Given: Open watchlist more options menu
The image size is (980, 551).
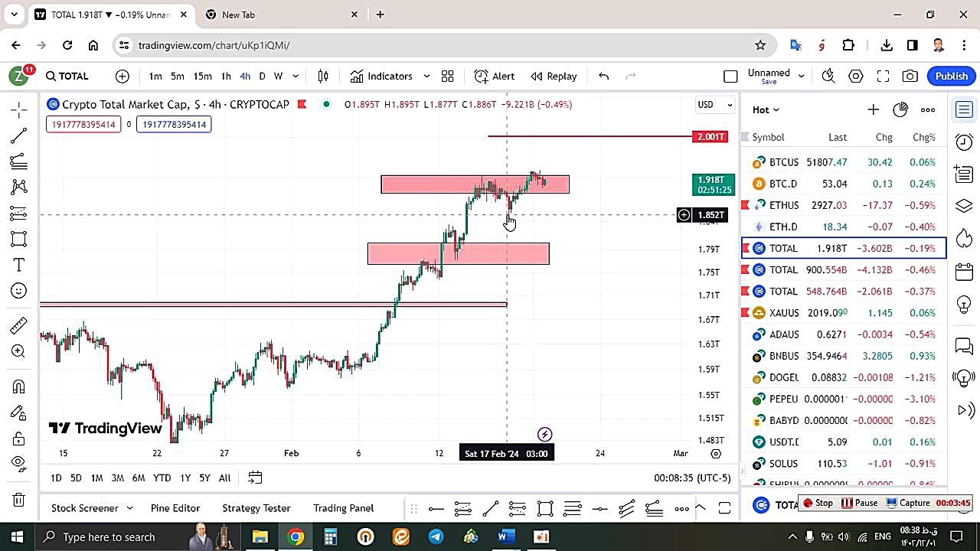Looking at the screenshot, I should pyautogui.click(x=928, y=109).
